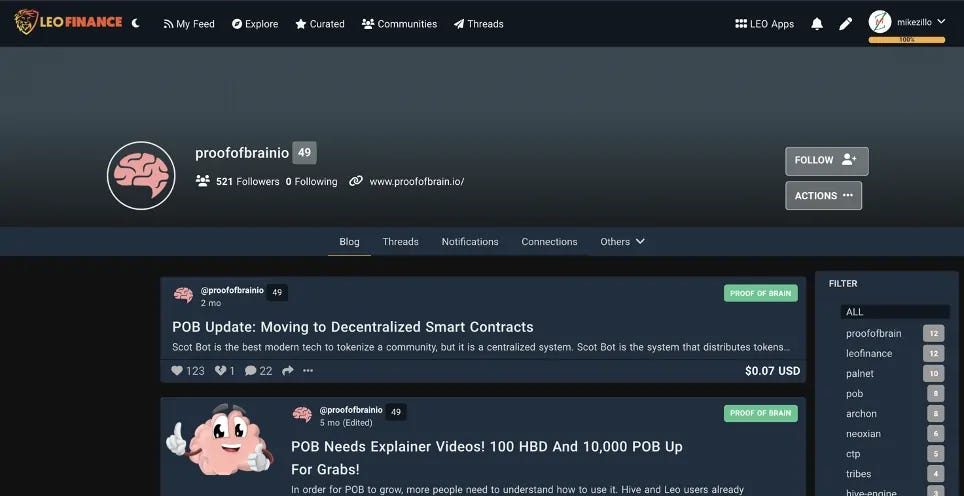Expand the Others tab dropdown
This screenshot has width=964, height=496.
point(622,242)
